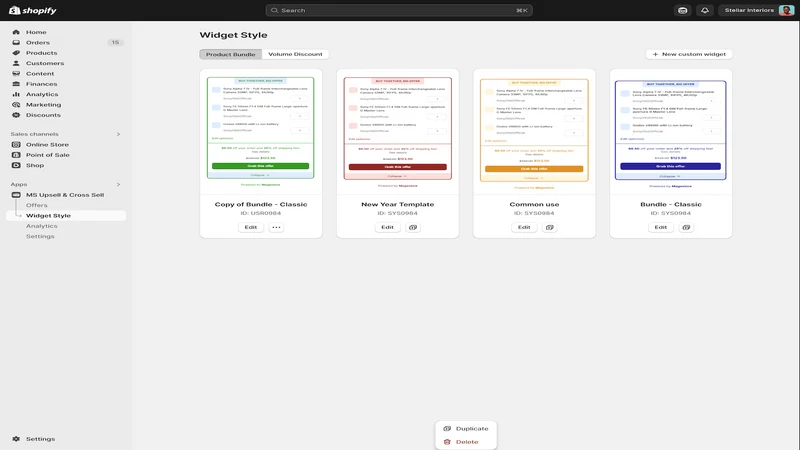Edit the New Year Template
Screen dimensions: 800x450
pos(387,228)
